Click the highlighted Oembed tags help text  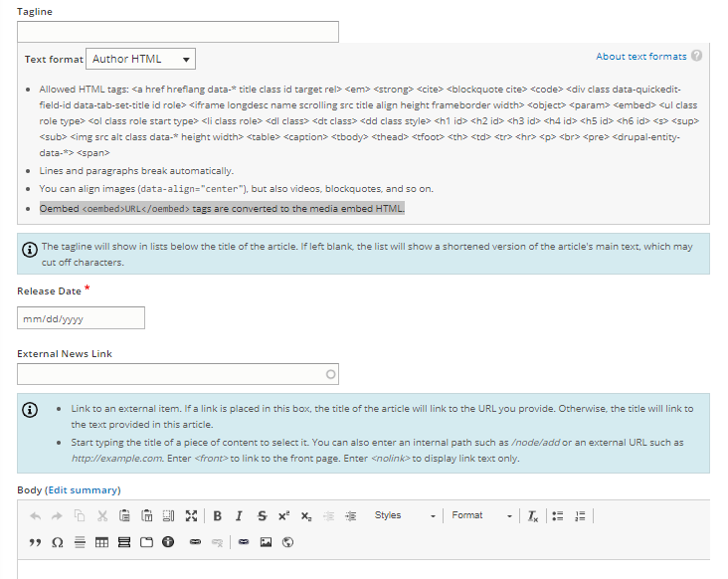pos(222,209)
